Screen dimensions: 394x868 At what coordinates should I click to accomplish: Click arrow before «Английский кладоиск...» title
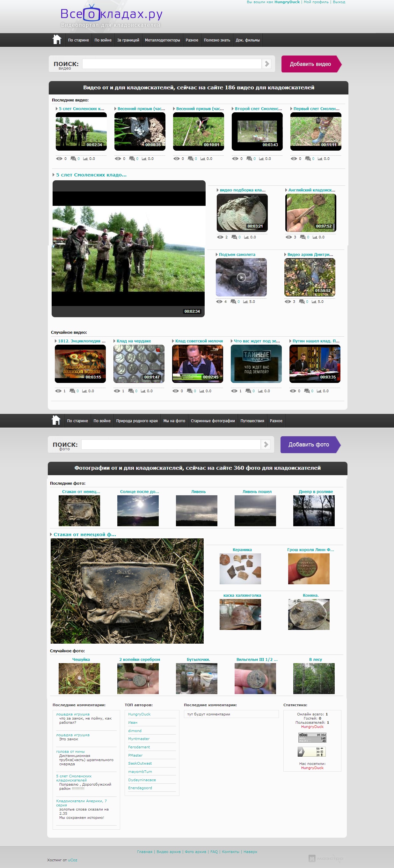[x=286, y=190]
